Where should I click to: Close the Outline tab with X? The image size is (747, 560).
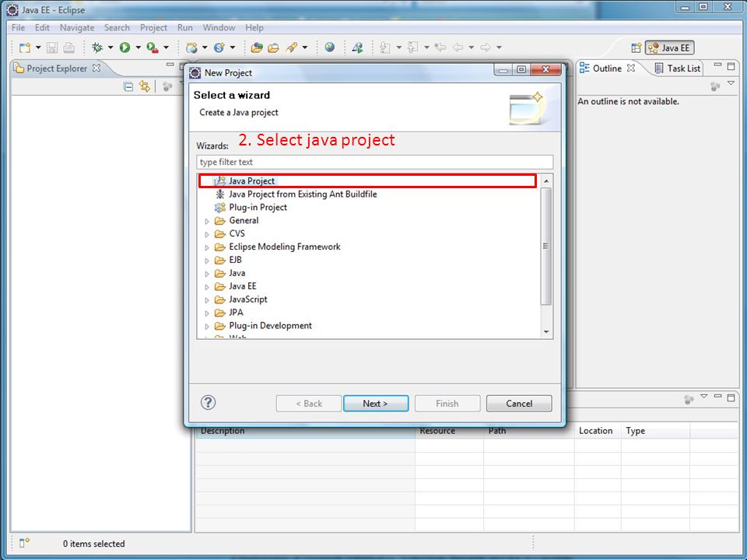tap(631, 68)
